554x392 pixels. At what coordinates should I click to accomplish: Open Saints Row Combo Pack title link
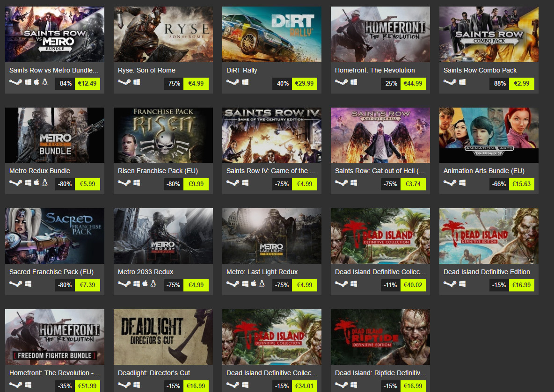480,70
